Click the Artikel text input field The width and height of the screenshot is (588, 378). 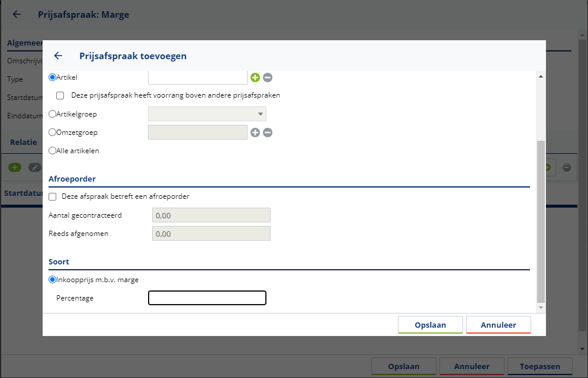click(x=197, y=77)
